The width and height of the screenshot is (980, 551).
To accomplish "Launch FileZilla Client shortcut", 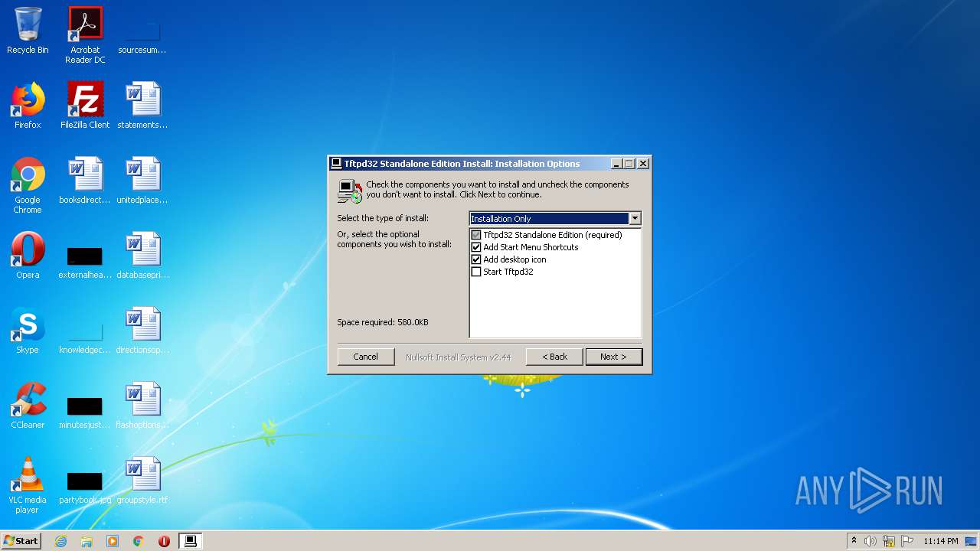I will (x=85, y=106).
